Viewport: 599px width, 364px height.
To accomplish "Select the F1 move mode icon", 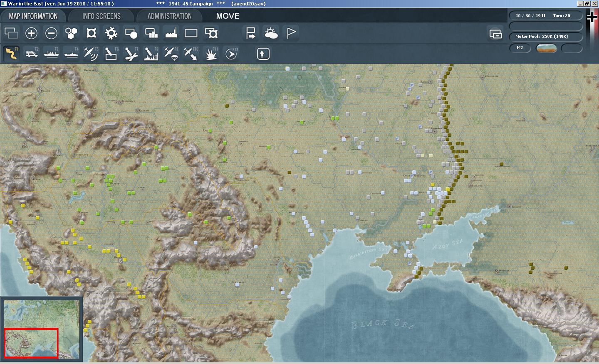I will point(11,54).
